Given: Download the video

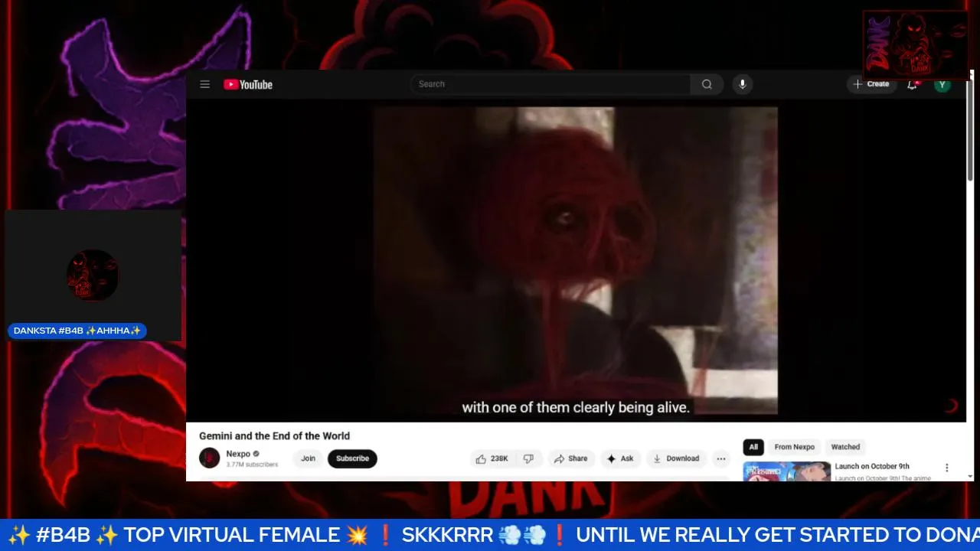Looking at the screenshot, I should [x=676, y=458].
